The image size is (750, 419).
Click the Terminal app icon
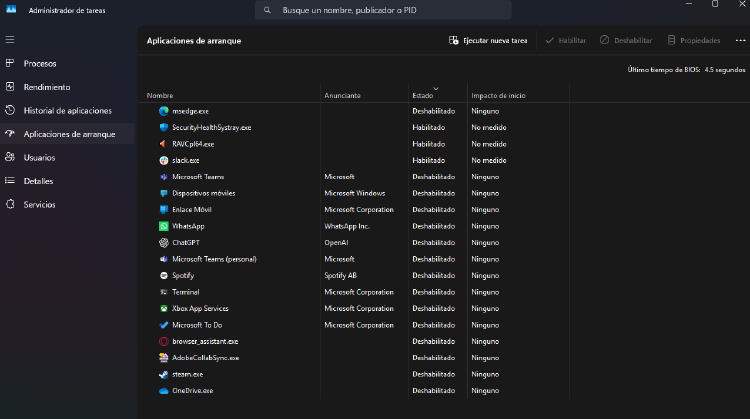(164, 292)
